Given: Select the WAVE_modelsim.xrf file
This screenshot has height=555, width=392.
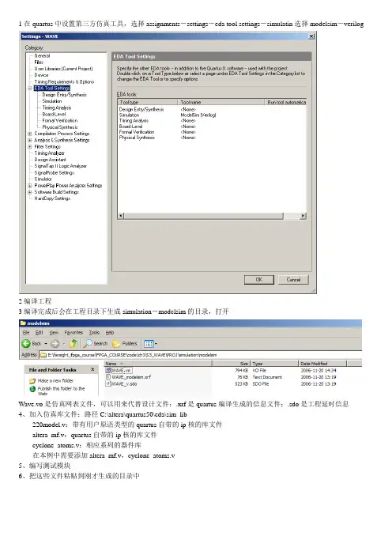Looking at the screenshot, I should pos(128,377).
